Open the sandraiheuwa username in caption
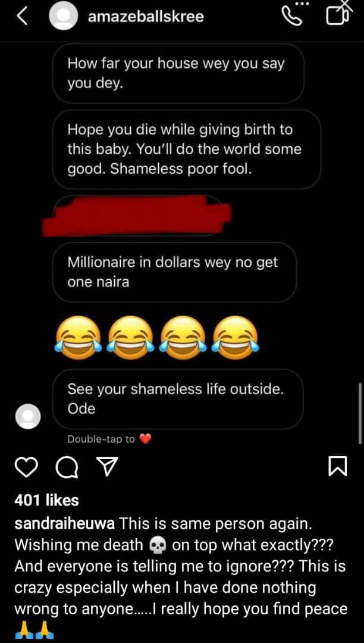Image resolution: width=364 pixels, height=643 pixels. 66,524
